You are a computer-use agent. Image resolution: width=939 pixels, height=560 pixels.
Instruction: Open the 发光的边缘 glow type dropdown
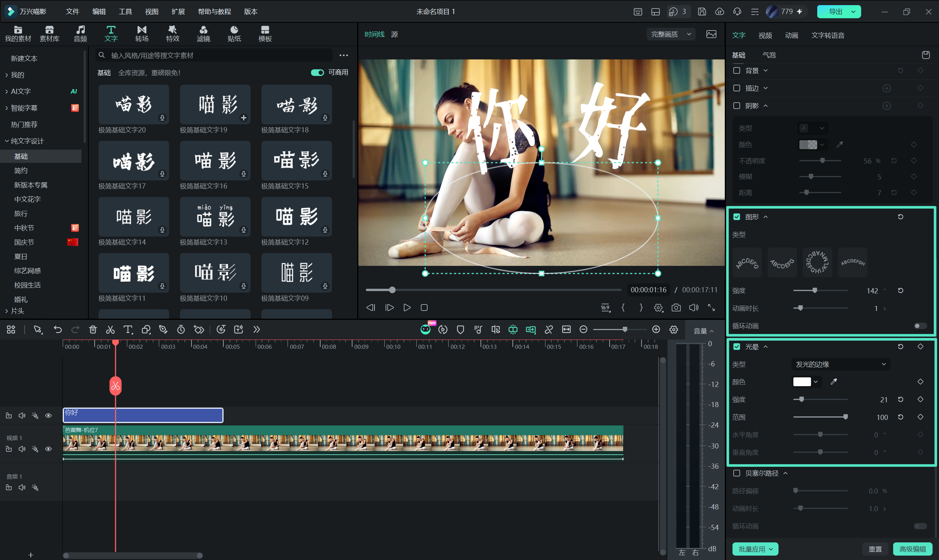(x=840, y=364)
